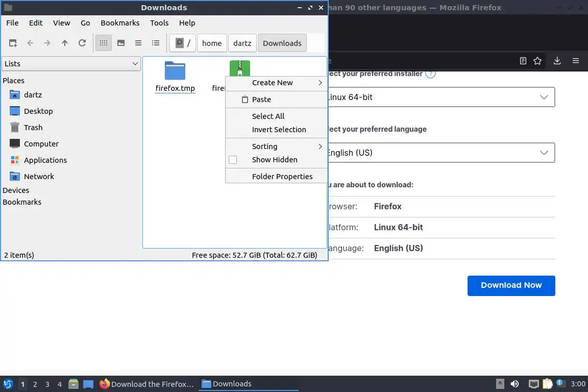
Task: Open volume control in system tray
Action: pos(514,384)
